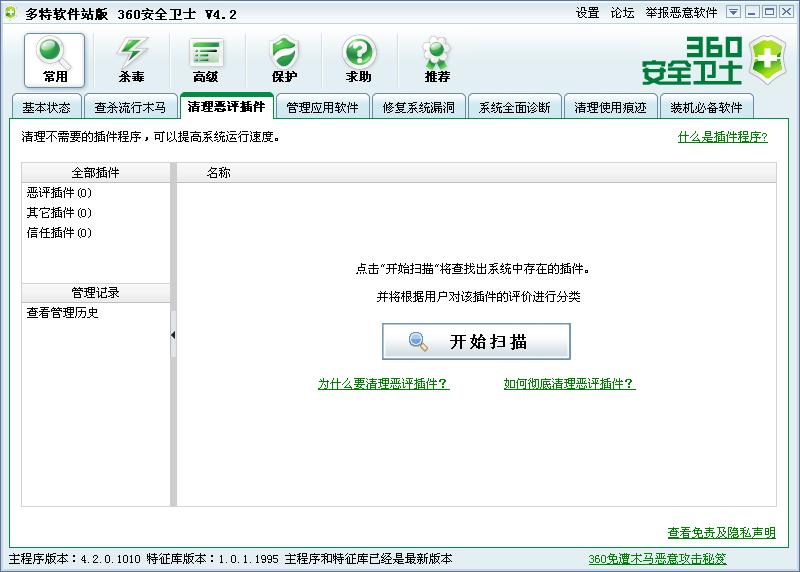This screenshot has width=800, height=572.
Task: Open the 什么是插件程序? link
Action: (722, 137)
